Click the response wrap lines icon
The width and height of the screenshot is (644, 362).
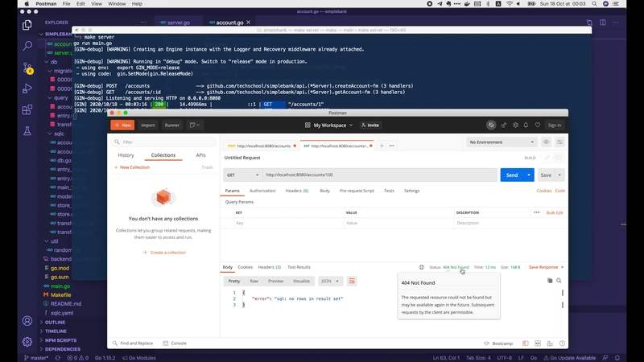click(352, 281)
